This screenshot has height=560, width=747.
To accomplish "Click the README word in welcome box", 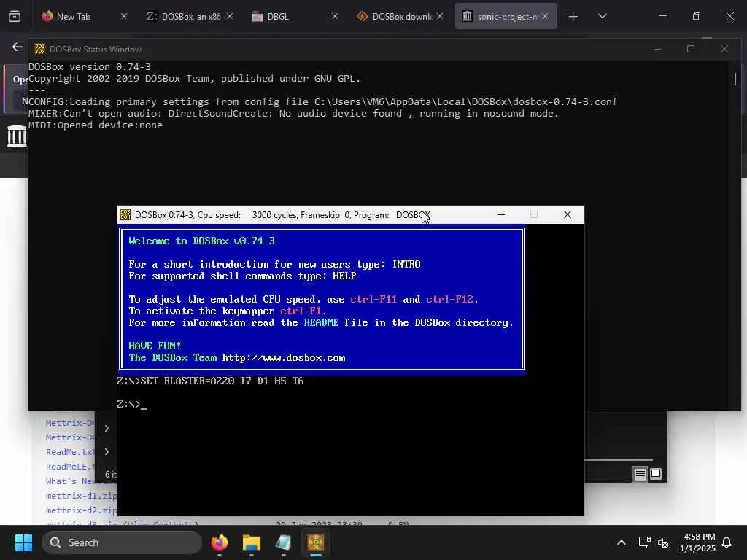I will 321,323.
